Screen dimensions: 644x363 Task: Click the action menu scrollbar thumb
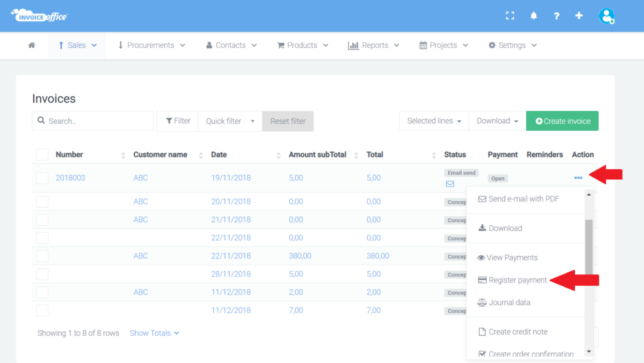pos(589,247)
